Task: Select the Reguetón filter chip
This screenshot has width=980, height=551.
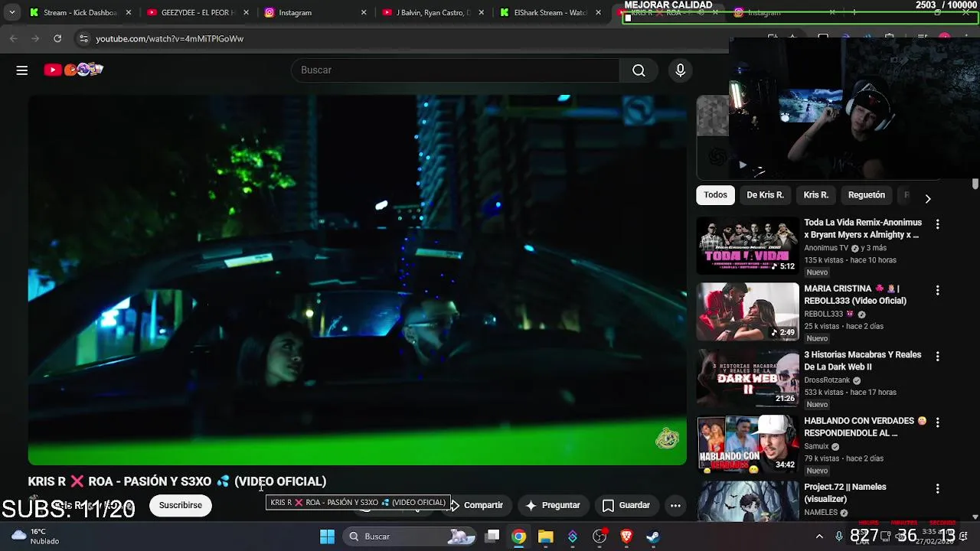Action: coord(866,195)
